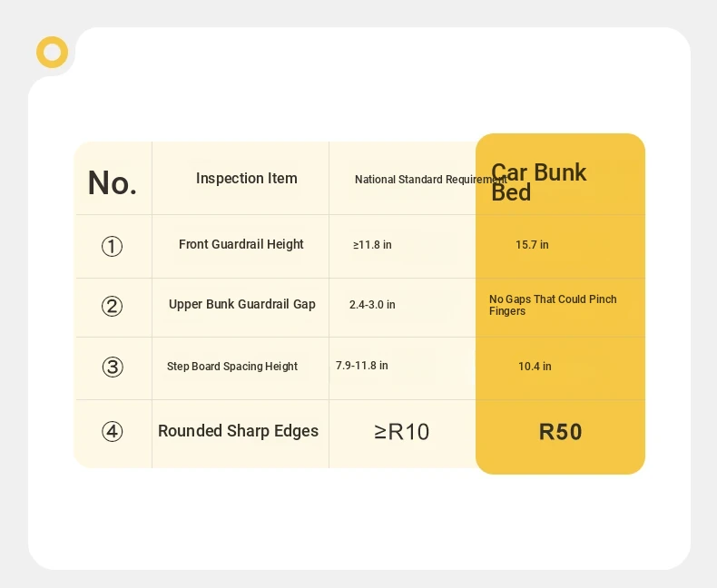Select the 'Front Guardrail Height' cell
This screenshot has width=717, height=588.
(x=241, y=245)
